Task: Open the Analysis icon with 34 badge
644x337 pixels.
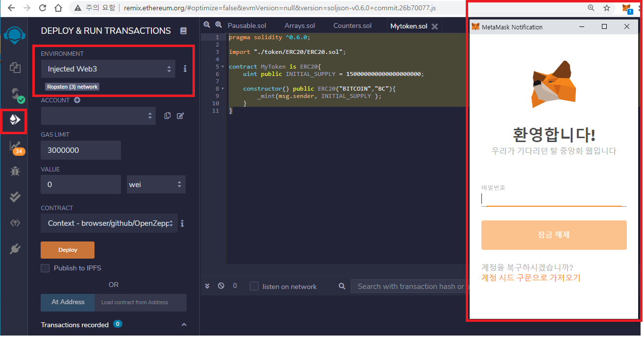Action: [x=16, y=147]
